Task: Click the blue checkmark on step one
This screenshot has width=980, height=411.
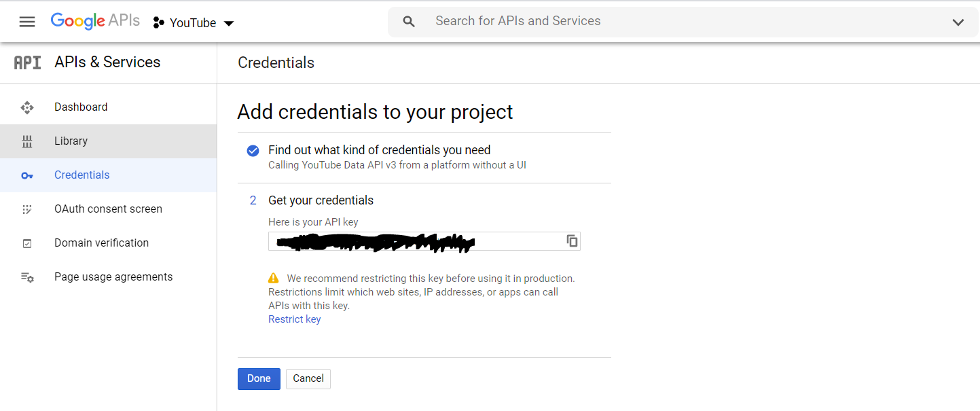Action: pos(253,151)
